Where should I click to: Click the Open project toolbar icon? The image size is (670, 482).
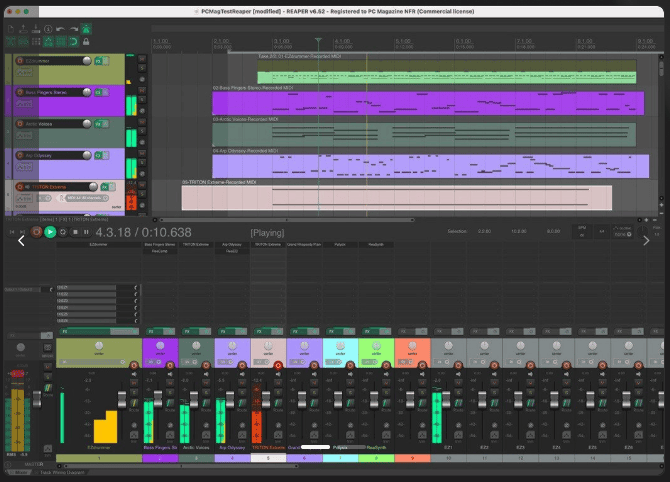coord(24,29)
